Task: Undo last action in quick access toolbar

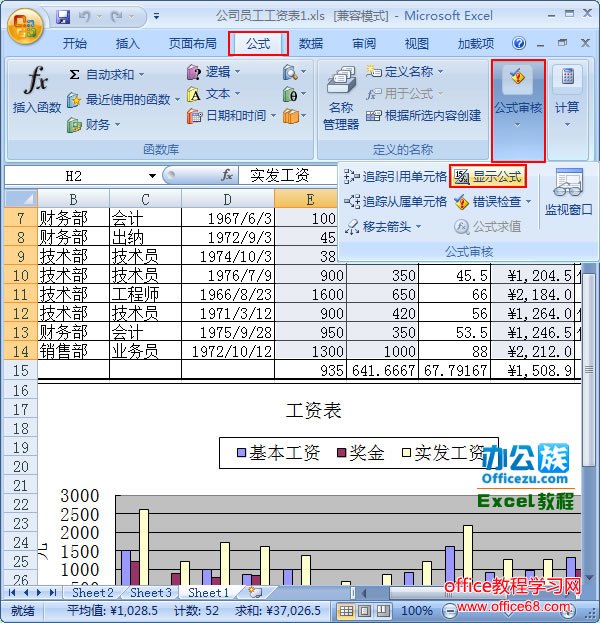Action: pyautogui.click(x=84, y=17)
